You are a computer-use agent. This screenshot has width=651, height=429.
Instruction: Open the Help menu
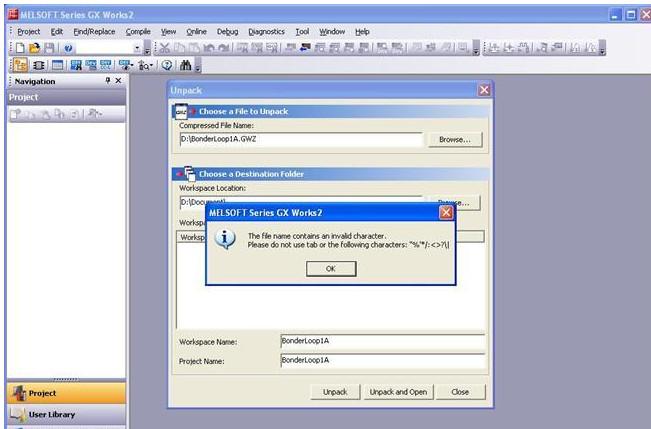(362, 32)
